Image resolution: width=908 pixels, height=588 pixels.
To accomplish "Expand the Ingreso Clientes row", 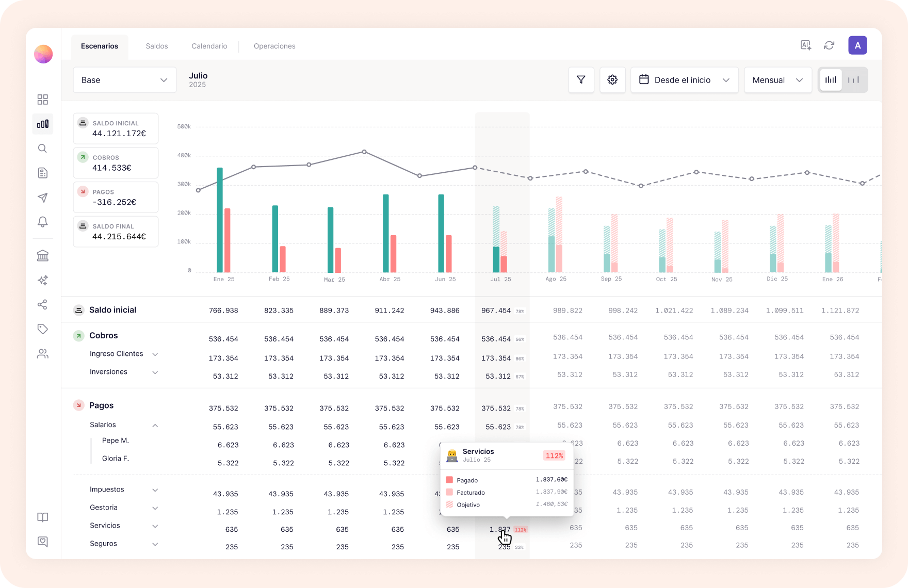I will click(x=155, y=354).
